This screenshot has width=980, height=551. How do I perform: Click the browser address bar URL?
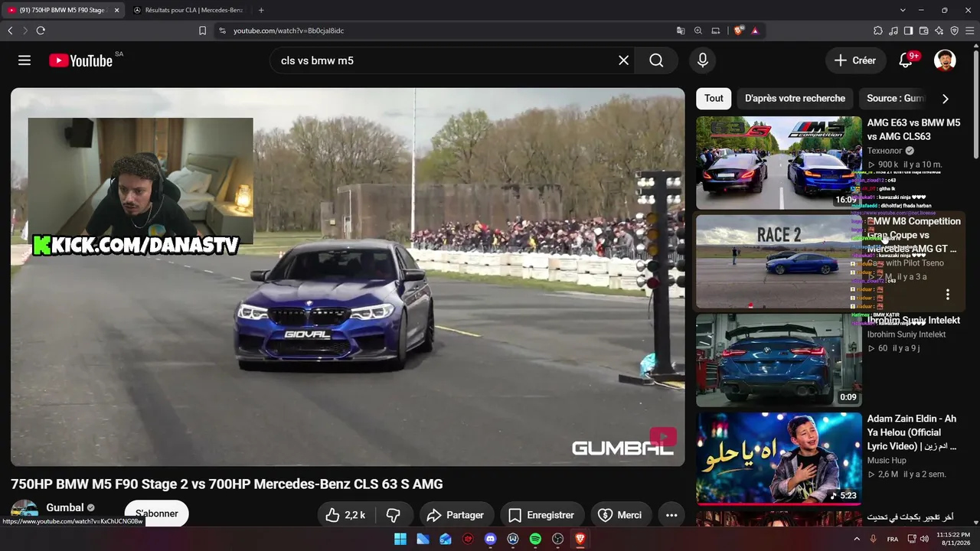(289, 31)
